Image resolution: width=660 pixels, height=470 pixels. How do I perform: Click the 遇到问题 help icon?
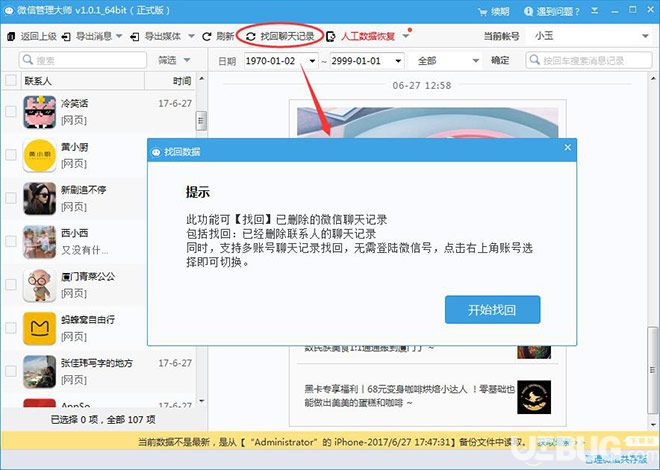pos(529,11)
